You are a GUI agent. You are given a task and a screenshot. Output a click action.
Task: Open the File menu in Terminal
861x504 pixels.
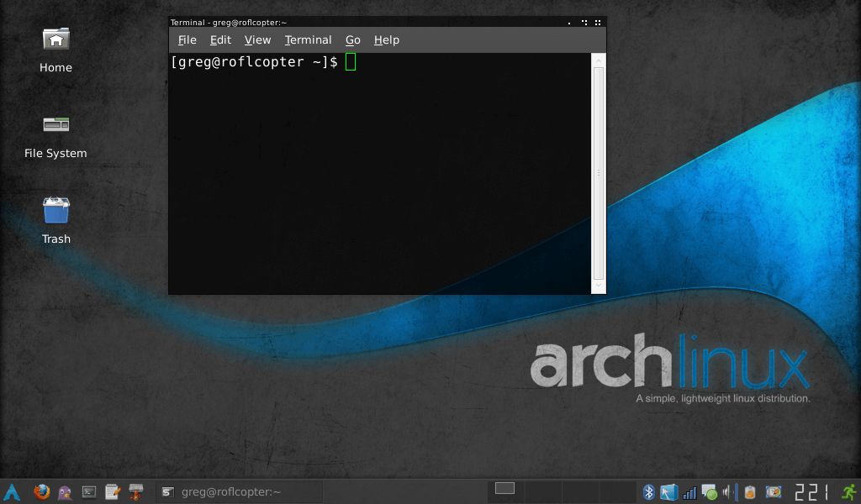[187, 40]
